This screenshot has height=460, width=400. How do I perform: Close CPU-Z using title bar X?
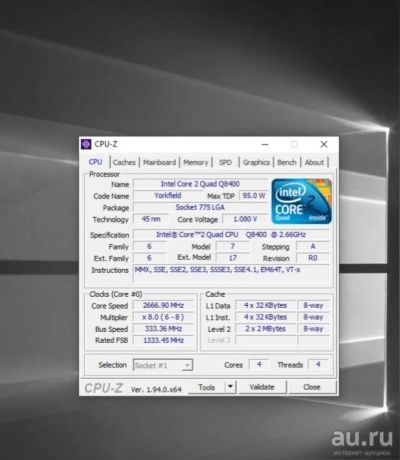(324, 144)
